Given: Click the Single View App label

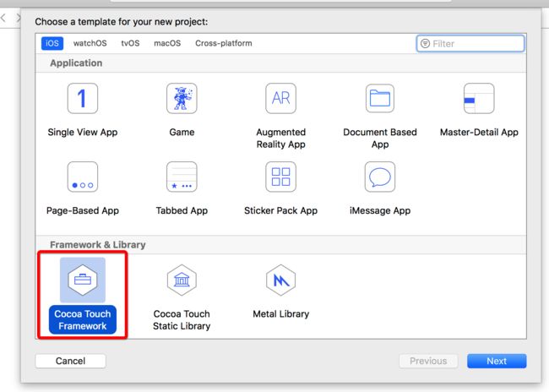Looking at the screenshot, I should (83, 132).
